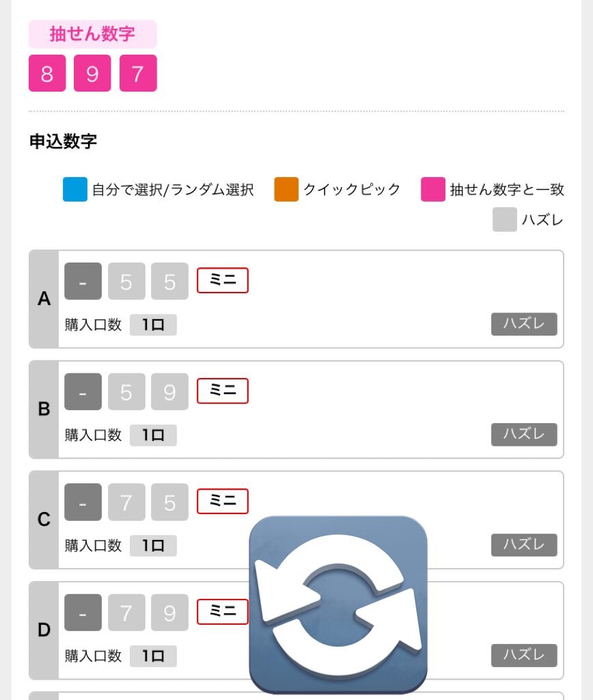This screenshot has width=593, height=700.
Task: Click the pink drawn number 7 tile
Action: [x=138, y=73]
